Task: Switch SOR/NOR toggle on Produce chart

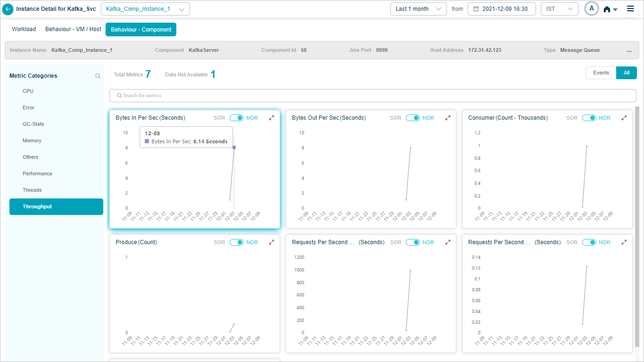Action: point(236,242)
